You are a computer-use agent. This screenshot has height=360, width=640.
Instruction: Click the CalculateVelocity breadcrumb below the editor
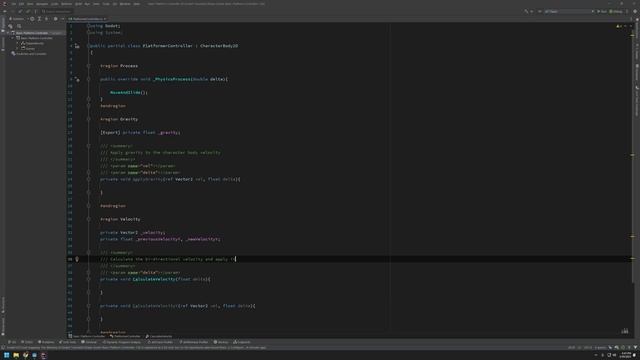coord(159,336)
